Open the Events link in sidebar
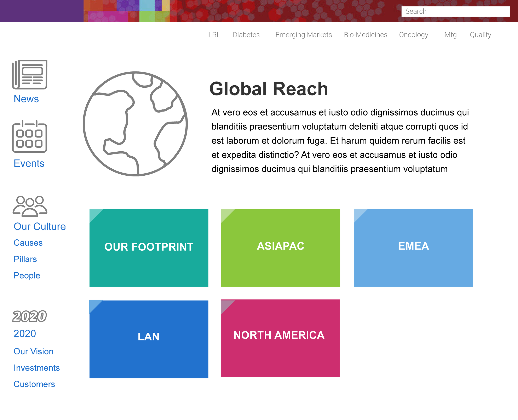This screenshot has height=420, width=518. [29, 163]
